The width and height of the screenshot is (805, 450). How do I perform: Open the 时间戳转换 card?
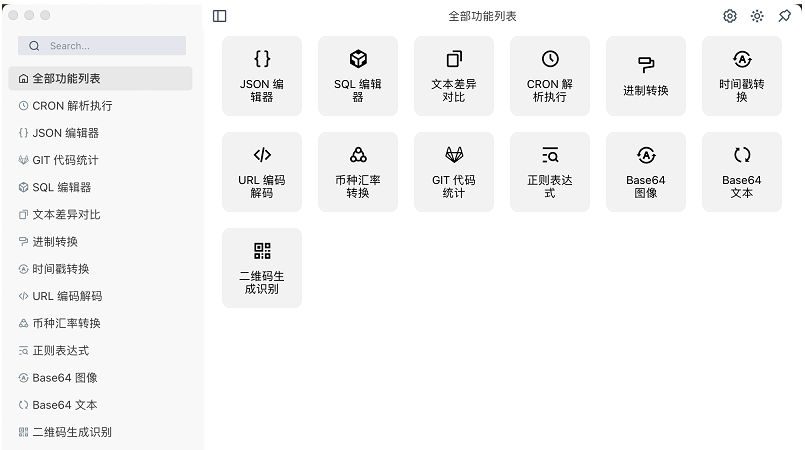(742, 76)
